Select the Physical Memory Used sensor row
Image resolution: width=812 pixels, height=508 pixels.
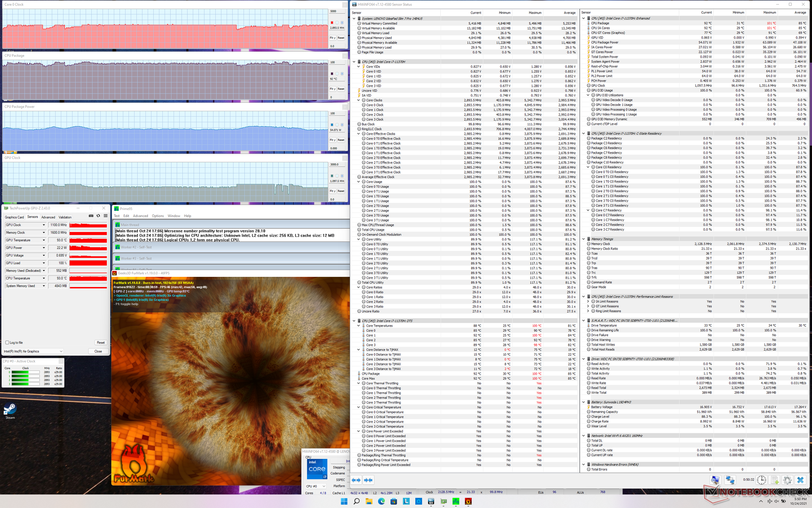coord(467,38)
